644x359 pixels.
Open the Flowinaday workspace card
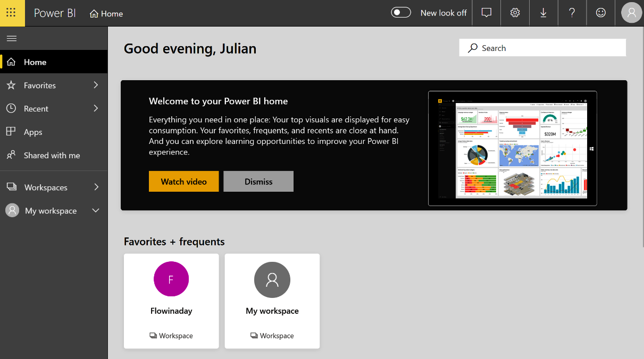point(171,301)
